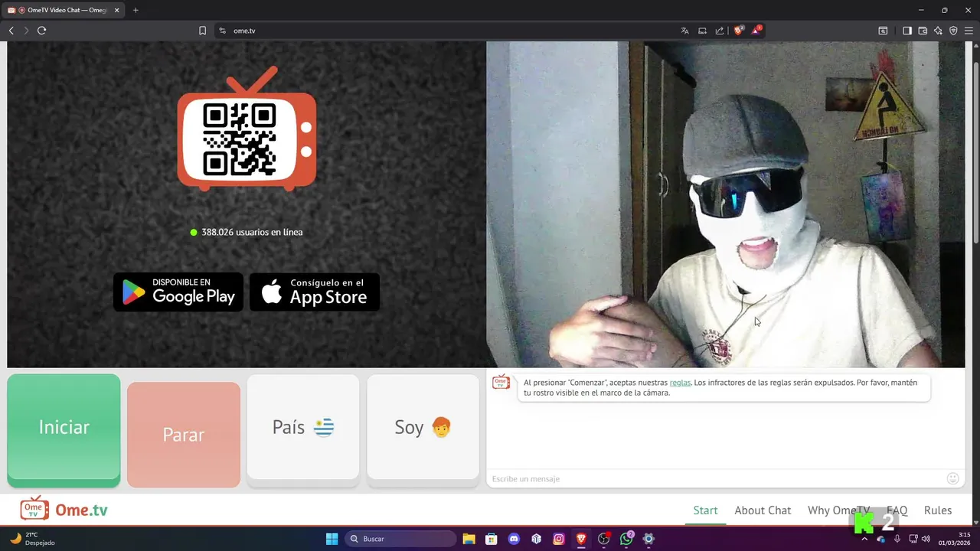Open Discord from taskbar

[x=514, y=539]
